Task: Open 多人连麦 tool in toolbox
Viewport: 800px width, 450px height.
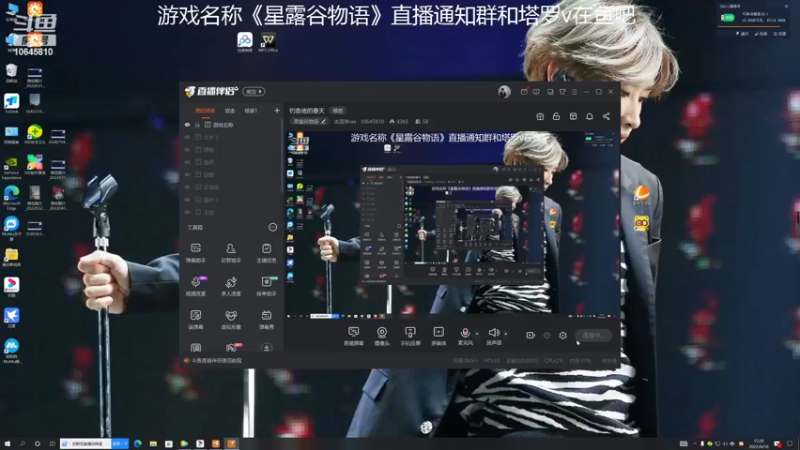Action: (231, 286)
